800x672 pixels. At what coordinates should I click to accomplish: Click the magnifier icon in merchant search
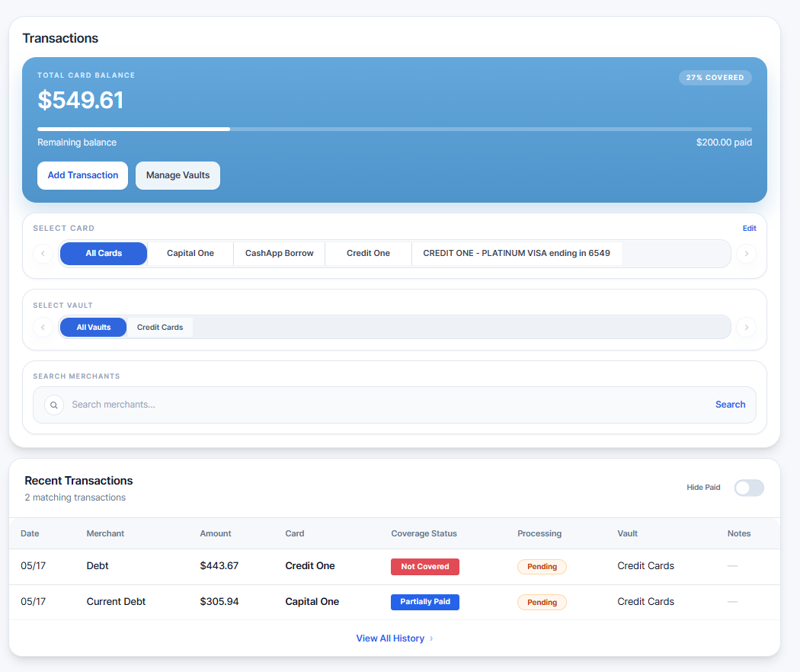[53, 405]
